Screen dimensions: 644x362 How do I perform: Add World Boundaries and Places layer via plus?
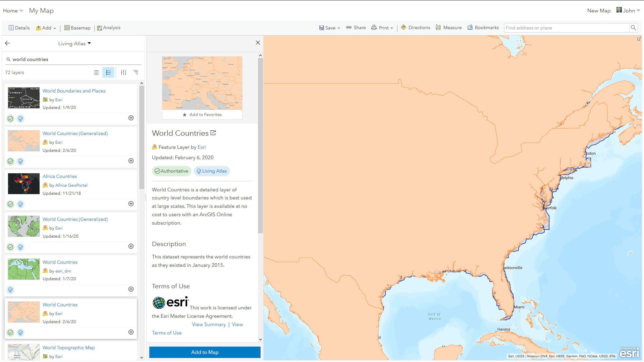click(131, 118)
